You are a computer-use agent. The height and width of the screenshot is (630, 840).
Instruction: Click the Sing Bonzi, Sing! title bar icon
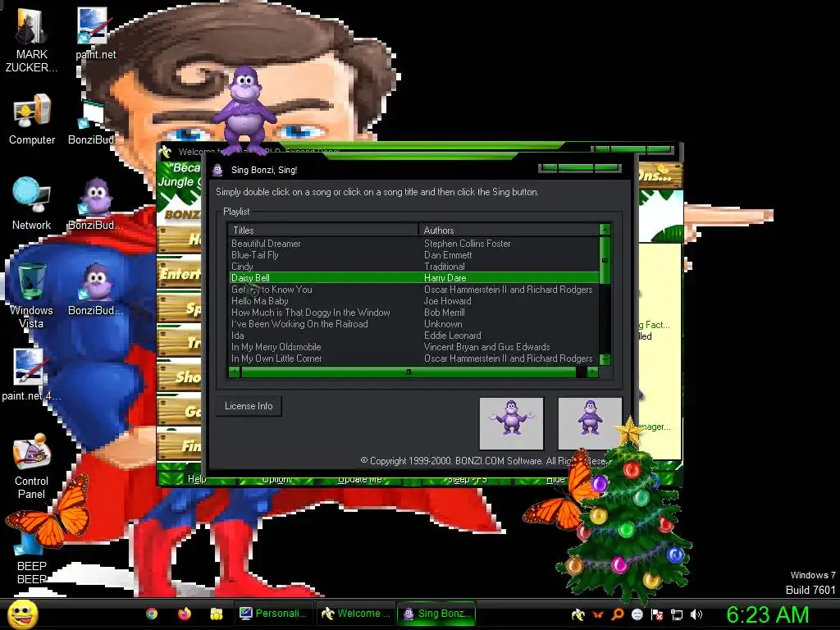[217, 170]
